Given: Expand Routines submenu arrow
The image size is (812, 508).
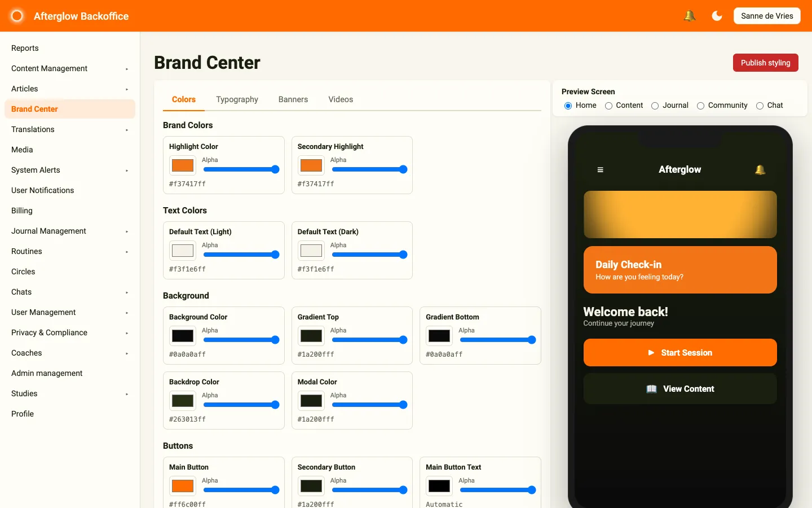Looking at the screenshot, I should pos(127,252).
